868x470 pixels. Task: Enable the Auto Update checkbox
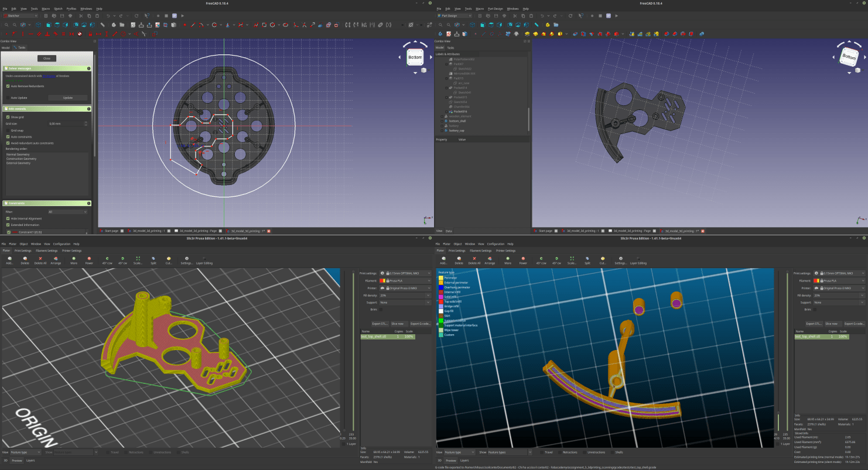click(x=8, y=98)
